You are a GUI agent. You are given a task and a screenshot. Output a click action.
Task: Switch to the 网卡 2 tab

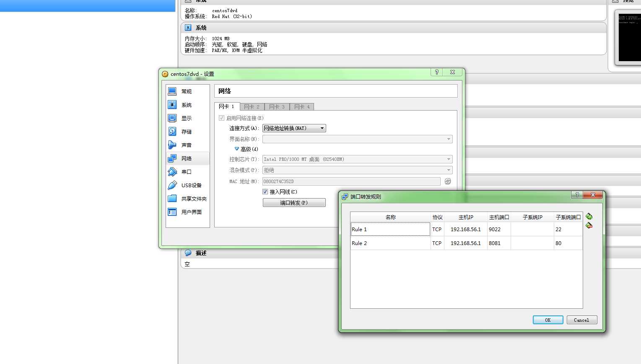click(x=252, y=107)
